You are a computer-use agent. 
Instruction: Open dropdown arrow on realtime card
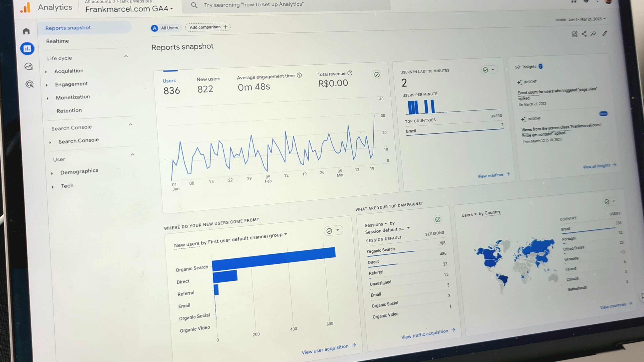click(493, 69)
